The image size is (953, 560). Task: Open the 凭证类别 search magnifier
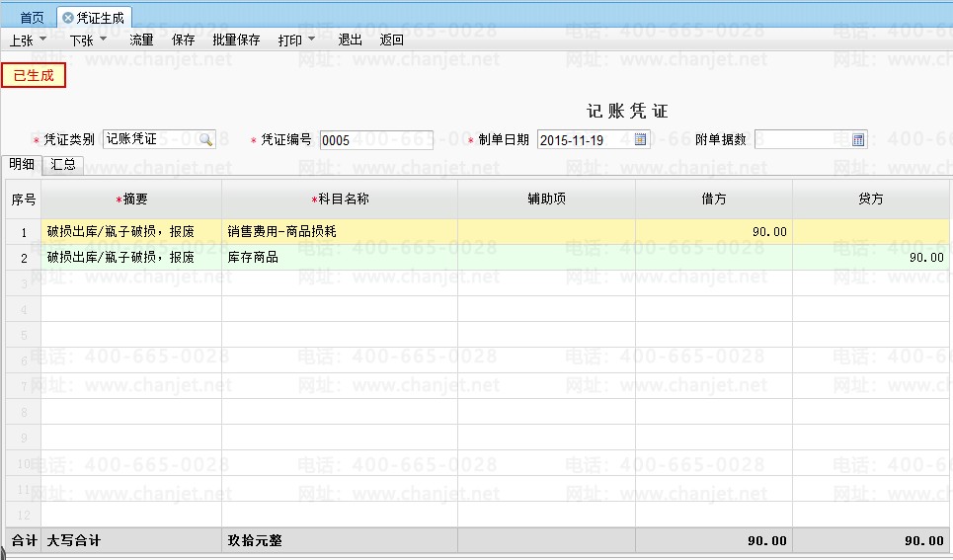pos(206,140)
